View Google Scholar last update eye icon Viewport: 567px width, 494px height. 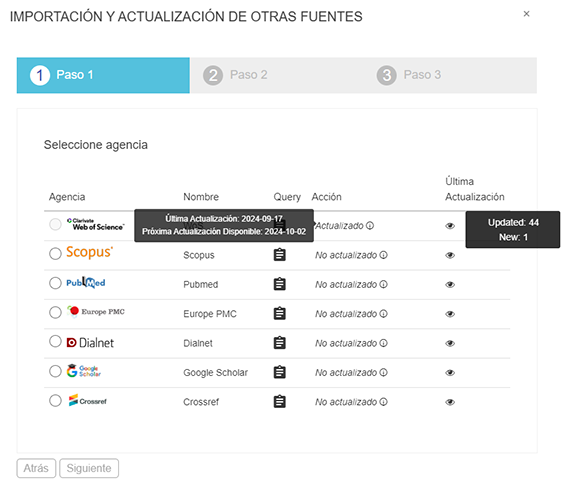(x=450, y=372)
